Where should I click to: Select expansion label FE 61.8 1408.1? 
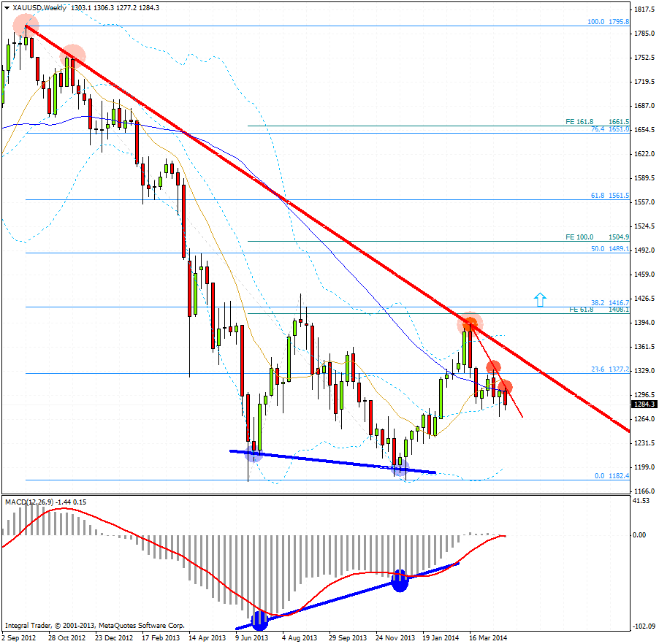pyautogui.click(x=599, y=310)
